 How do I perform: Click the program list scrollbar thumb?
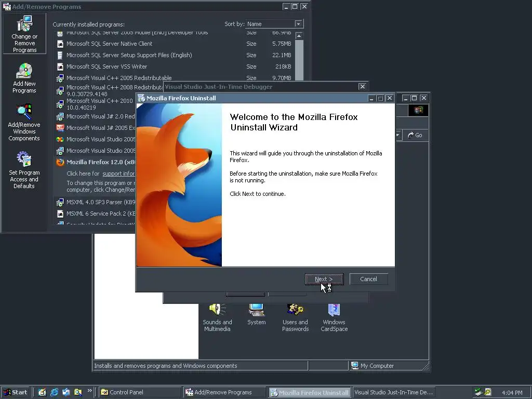[299, 60]
